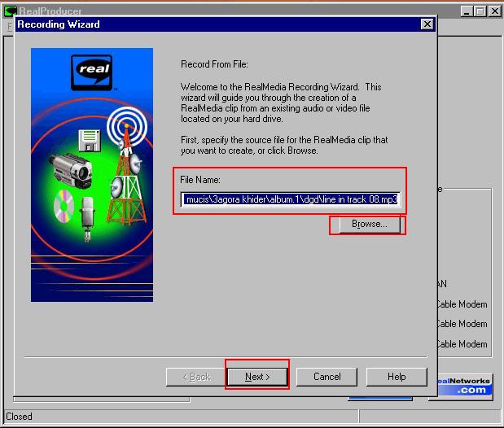Click the Closed status bar text
The image size is (504, 428).
(19, 417)
